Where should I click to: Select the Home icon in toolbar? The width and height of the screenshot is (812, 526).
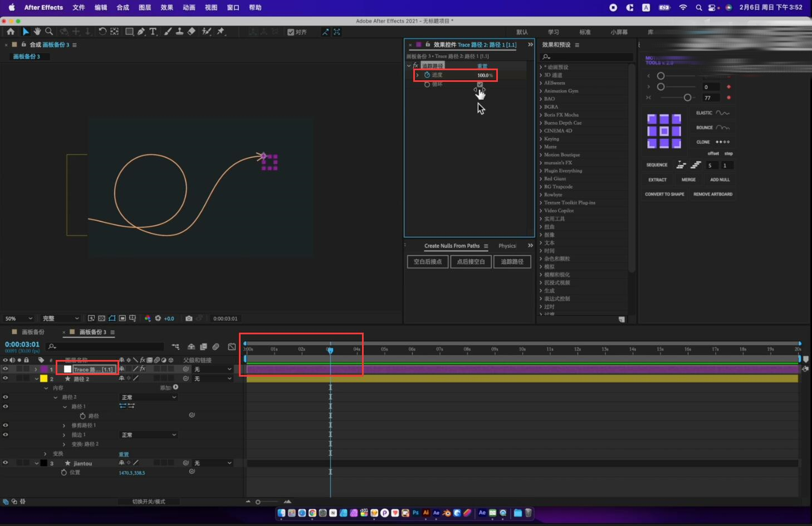point(11,32)
